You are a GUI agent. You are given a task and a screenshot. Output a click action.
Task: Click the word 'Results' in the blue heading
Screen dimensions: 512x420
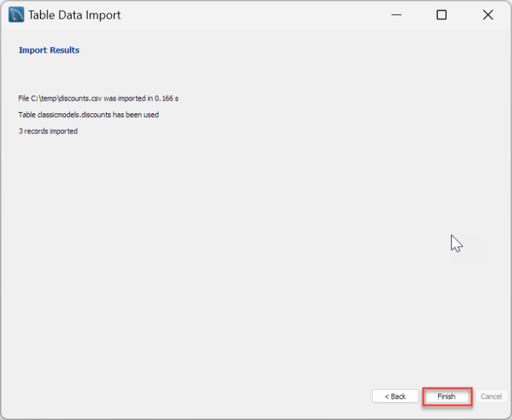[x=65, y=50]
